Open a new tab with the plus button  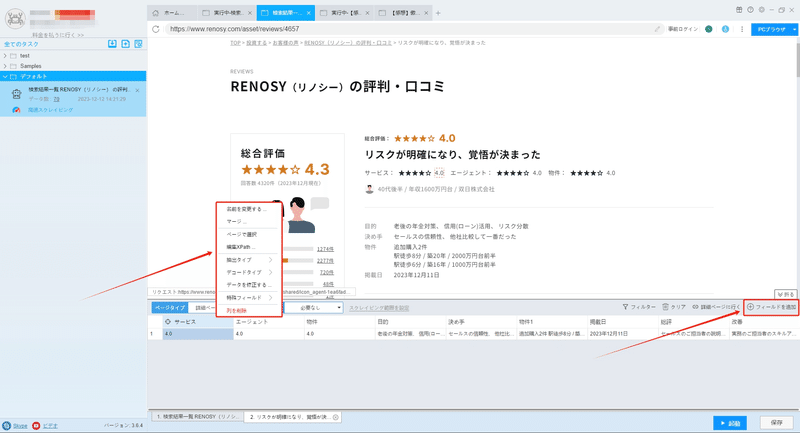point(438,13)
